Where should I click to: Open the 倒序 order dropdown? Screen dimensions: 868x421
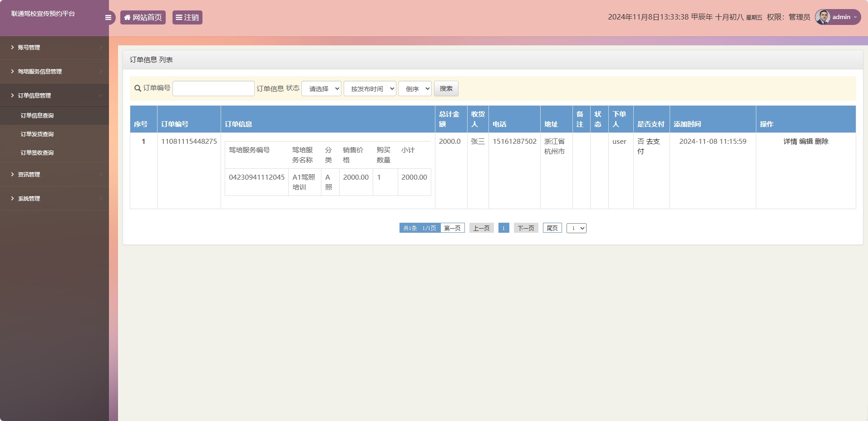tap(414, 88)
